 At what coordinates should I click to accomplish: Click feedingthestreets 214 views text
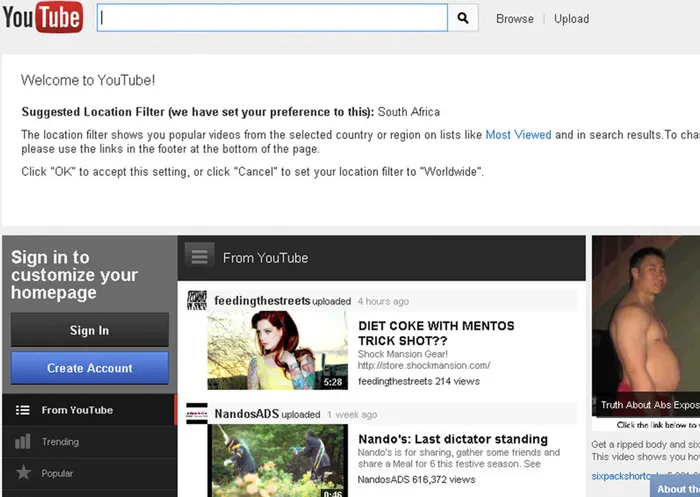pos(419,381)
